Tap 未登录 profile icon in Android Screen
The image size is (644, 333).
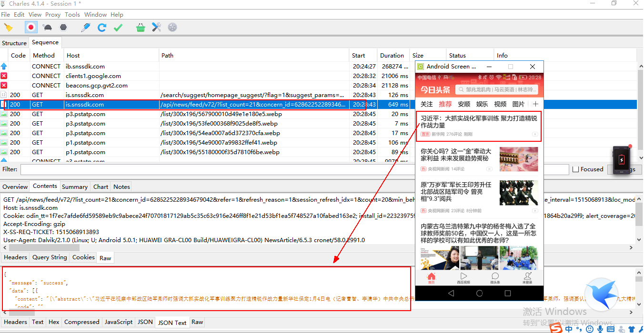click(527, 278)
